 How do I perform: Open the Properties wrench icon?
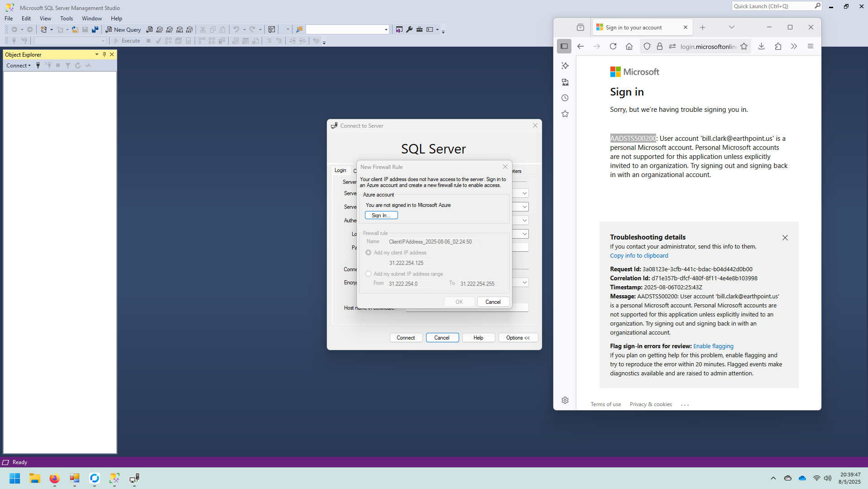click(x=409, y=29)
